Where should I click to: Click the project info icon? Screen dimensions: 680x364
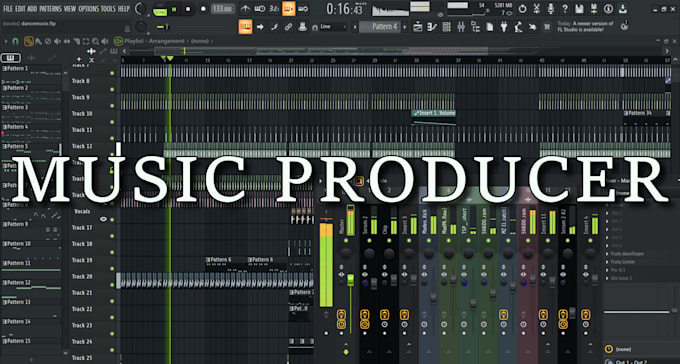608,9
